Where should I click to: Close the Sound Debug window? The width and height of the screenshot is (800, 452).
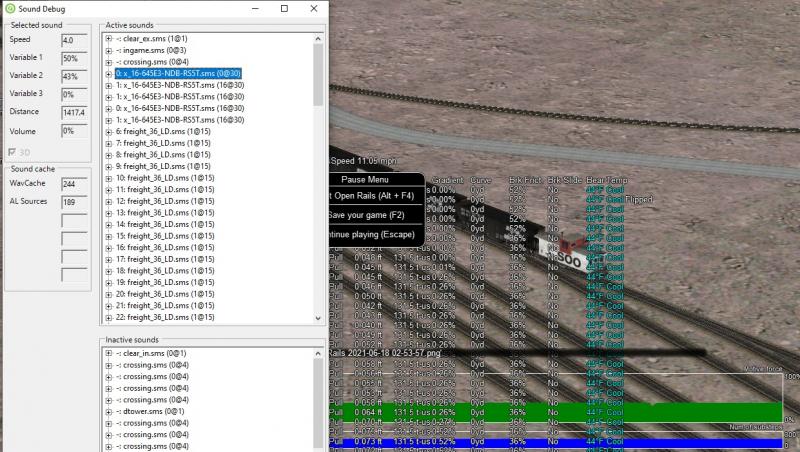314,9
